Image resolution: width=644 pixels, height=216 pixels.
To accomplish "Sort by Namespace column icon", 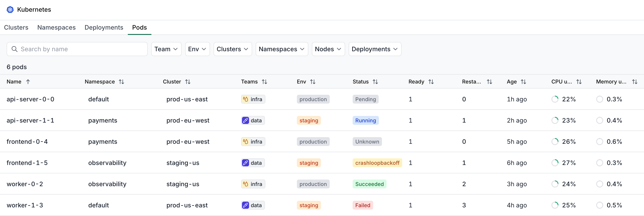I will click(x=121, y=82).
